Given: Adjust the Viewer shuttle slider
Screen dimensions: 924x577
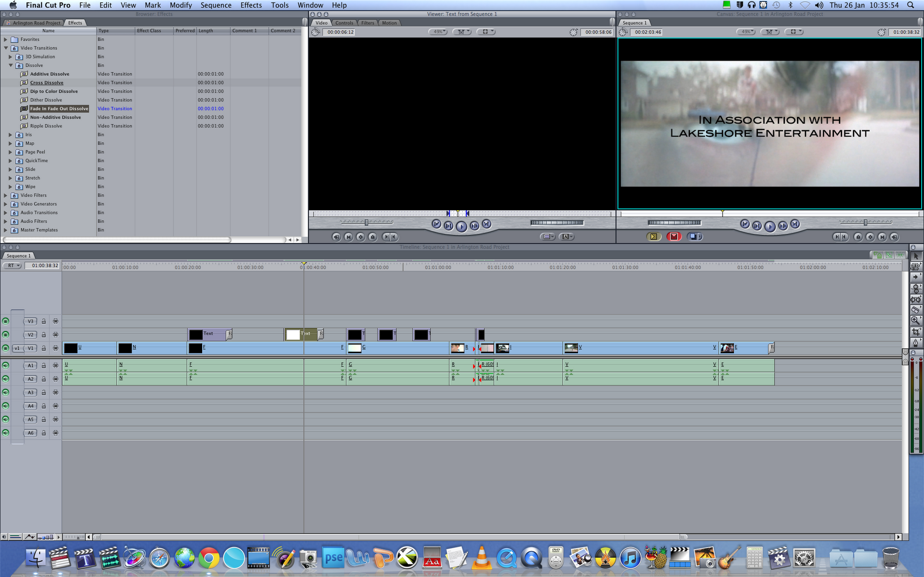Looking at the screenshot, I should [366, 222].
